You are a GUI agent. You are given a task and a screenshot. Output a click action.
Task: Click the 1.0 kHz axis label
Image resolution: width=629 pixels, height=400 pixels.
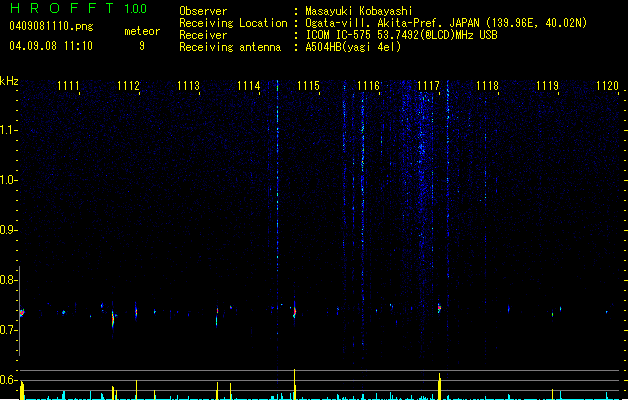click(x=8, y=180)
